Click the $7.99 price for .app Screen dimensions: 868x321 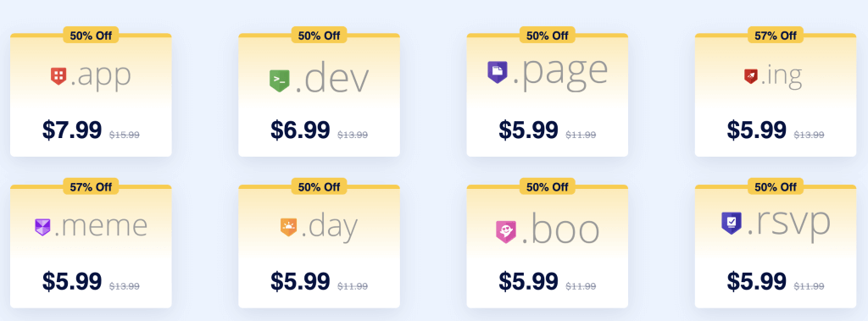coord(72,130)
